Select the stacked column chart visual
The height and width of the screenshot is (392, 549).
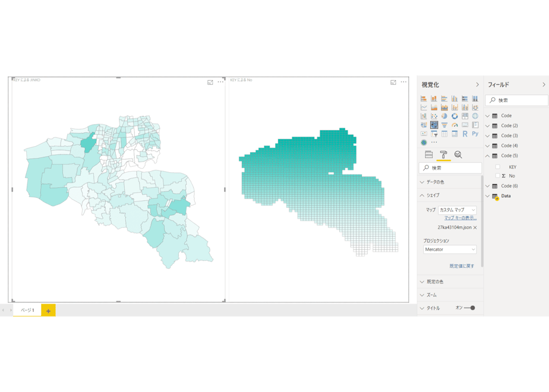click(x=434, y=99)
